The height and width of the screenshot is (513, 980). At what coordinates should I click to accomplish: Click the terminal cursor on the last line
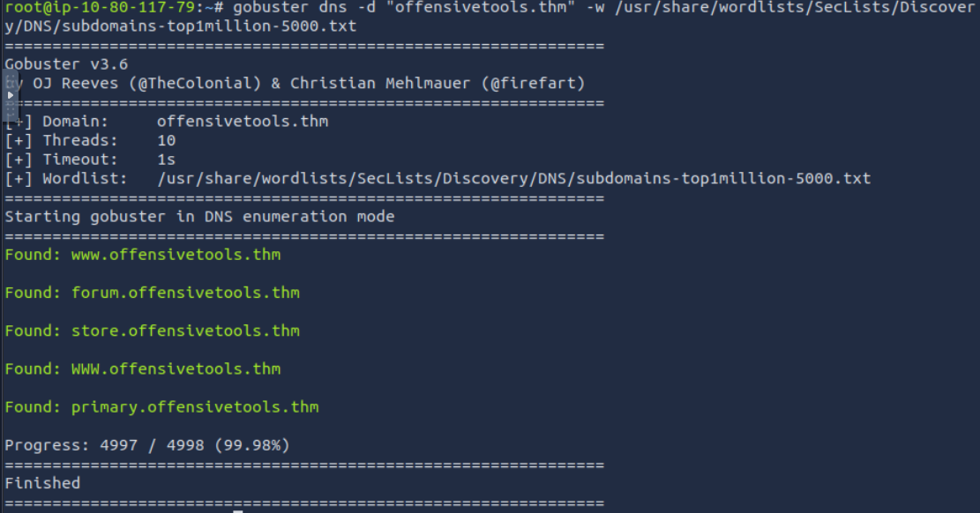point(237,510)
